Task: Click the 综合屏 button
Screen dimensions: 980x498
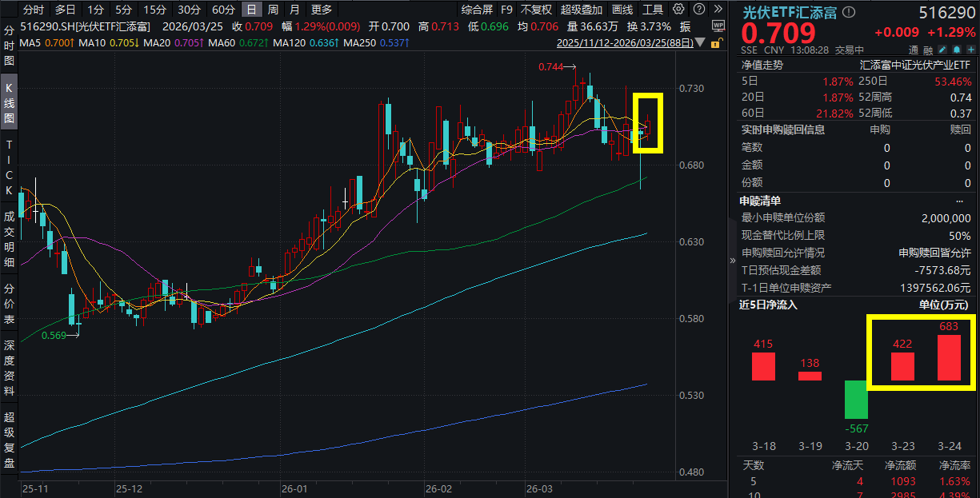Action: (478, 10)
